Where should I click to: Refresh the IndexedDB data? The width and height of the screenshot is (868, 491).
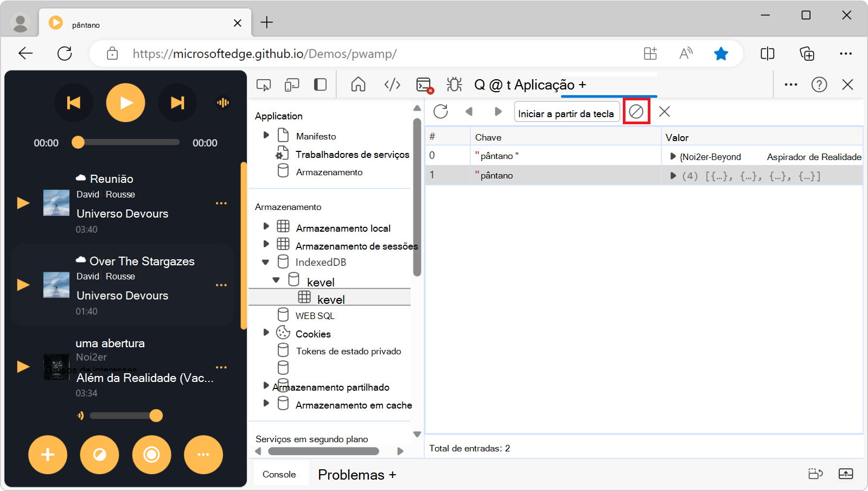pyautogui.click(x=441, y=112)
